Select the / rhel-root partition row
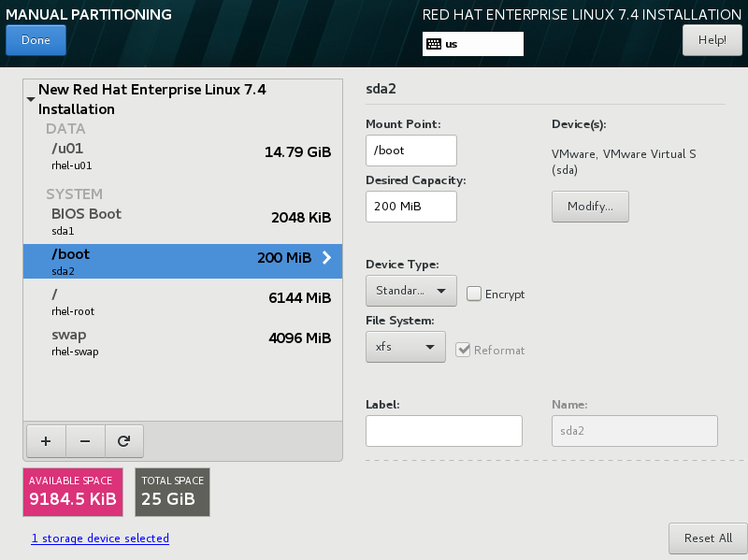Image resolution: width=748 pixels, height=560 pixels. (x=182, y=302)
